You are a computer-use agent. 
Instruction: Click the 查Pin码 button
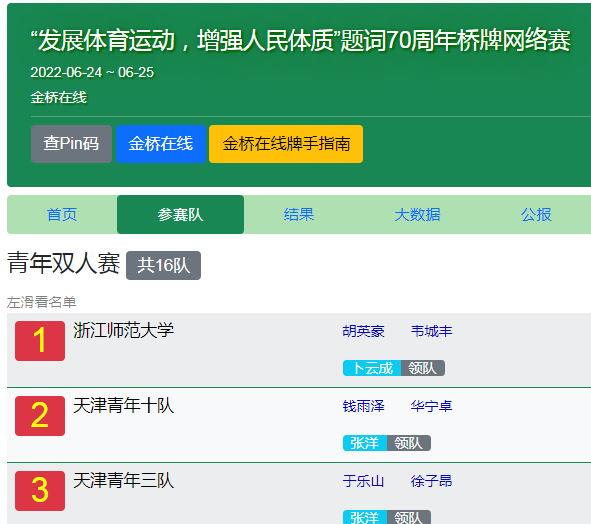coord(71,144)
